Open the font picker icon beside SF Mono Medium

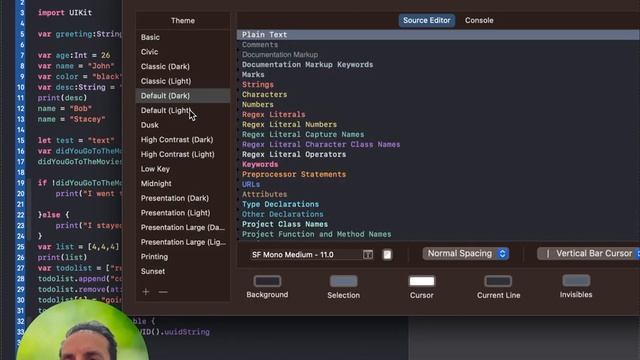368,255
